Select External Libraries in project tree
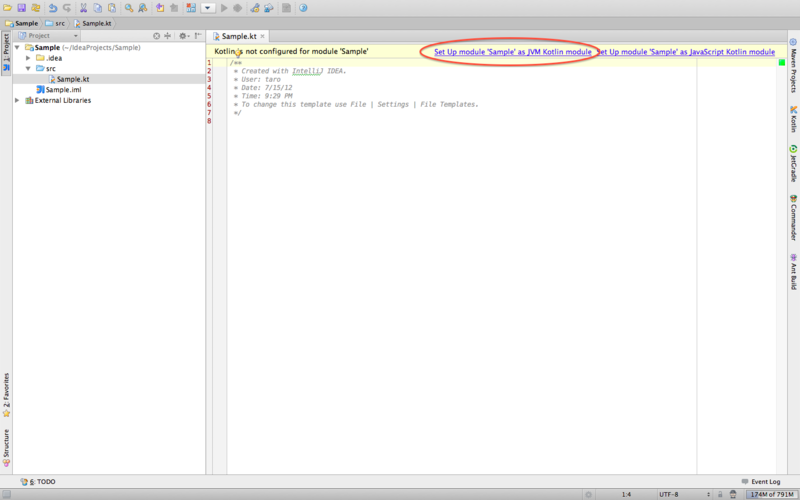 pyautogui.click(x=58, y=101)
